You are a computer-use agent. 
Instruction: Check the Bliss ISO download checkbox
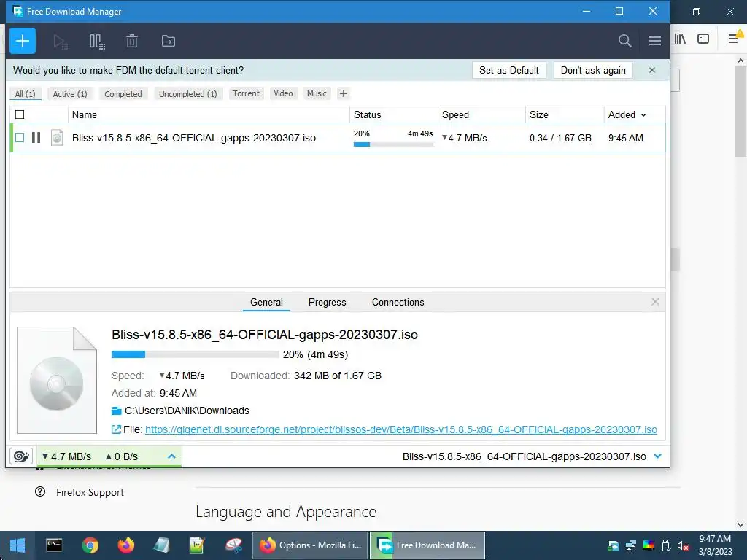[20, 138]
